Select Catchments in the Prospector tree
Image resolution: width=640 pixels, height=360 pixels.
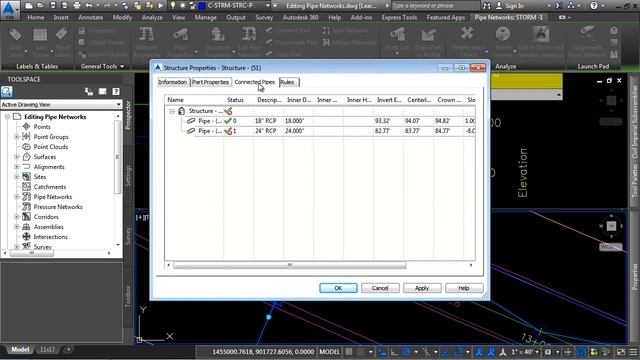tap(50, 187)
